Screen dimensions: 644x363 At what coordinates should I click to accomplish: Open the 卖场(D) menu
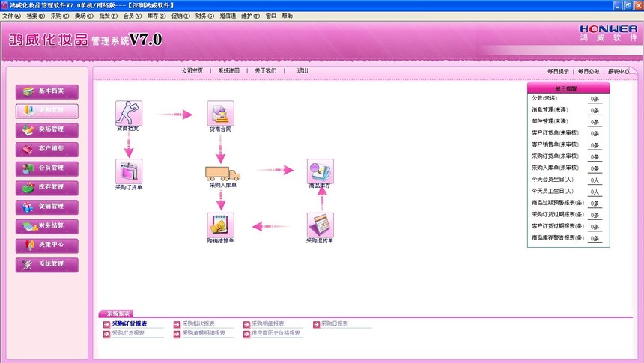84,16
